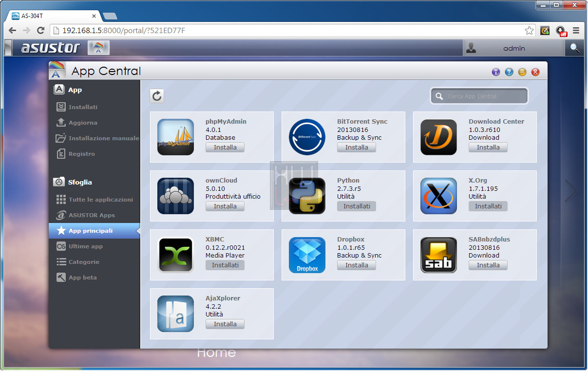Click the Download Center app icon
Viewport: 588px width, 371px height.
click(438, 137)
